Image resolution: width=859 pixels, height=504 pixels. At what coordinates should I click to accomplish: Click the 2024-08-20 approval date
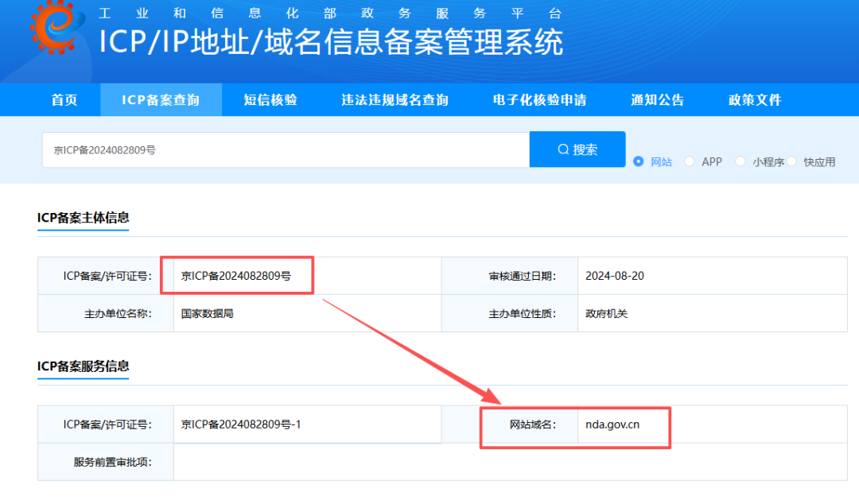point(615,276)
